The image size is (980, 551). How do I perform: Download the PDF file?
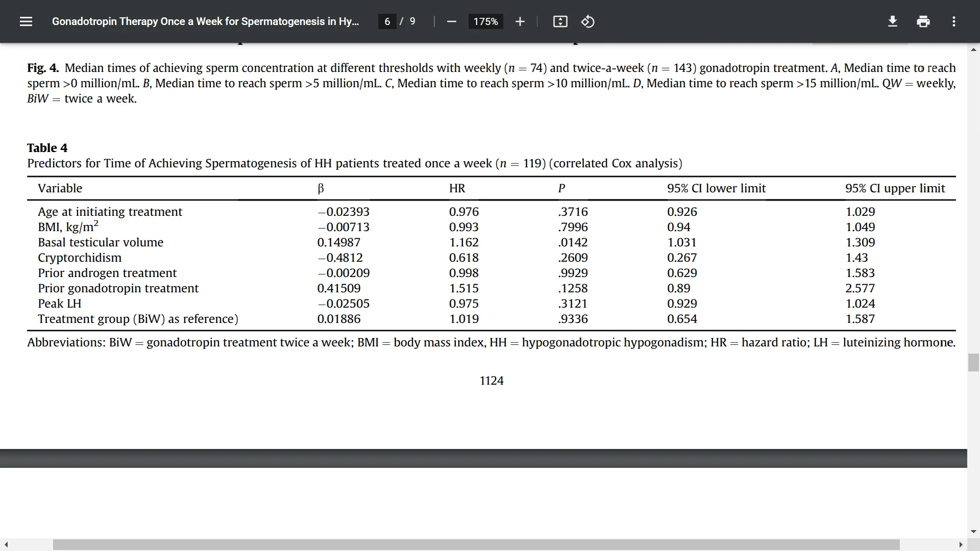coord(892,21)
